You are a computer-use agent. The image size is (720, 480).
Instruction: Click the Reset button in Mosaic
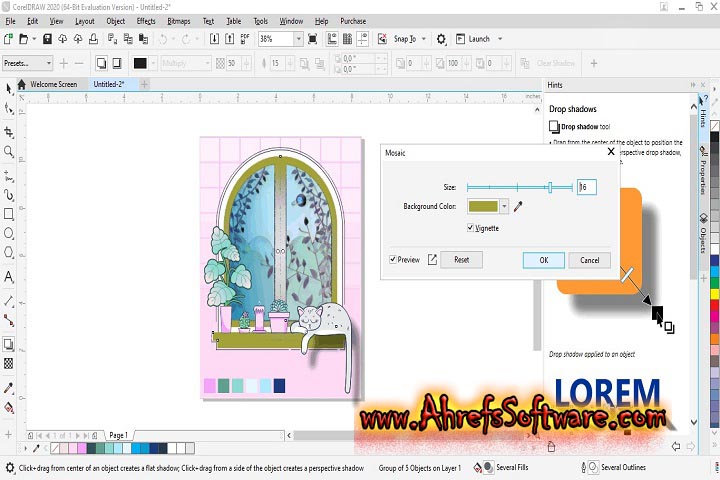pyautogui.click(x=461, y=260)
